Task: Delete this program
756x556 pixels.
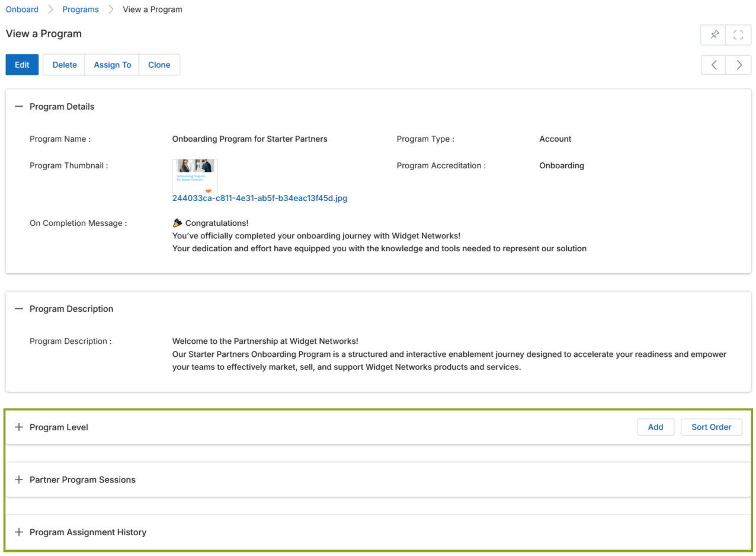Action: tap(65, 65)
